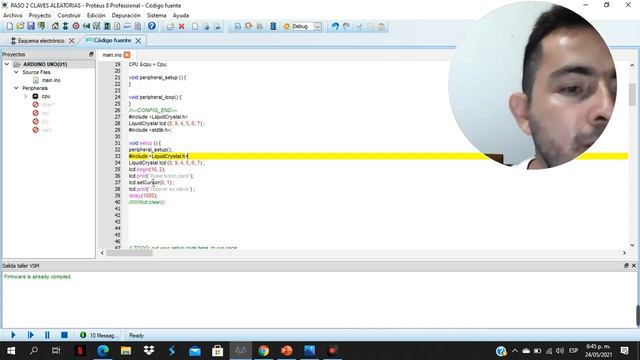Click the Home page house icon

pyautogui.click(x=55, y=27)
